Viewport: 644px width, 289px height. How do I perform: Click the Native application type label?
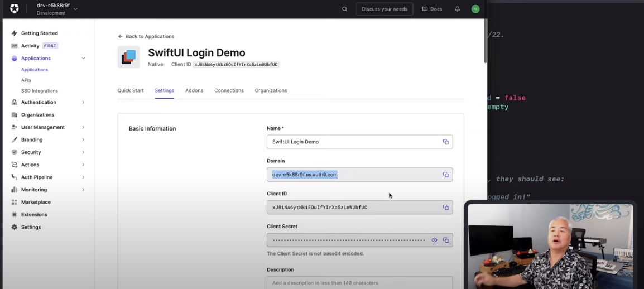155,65
